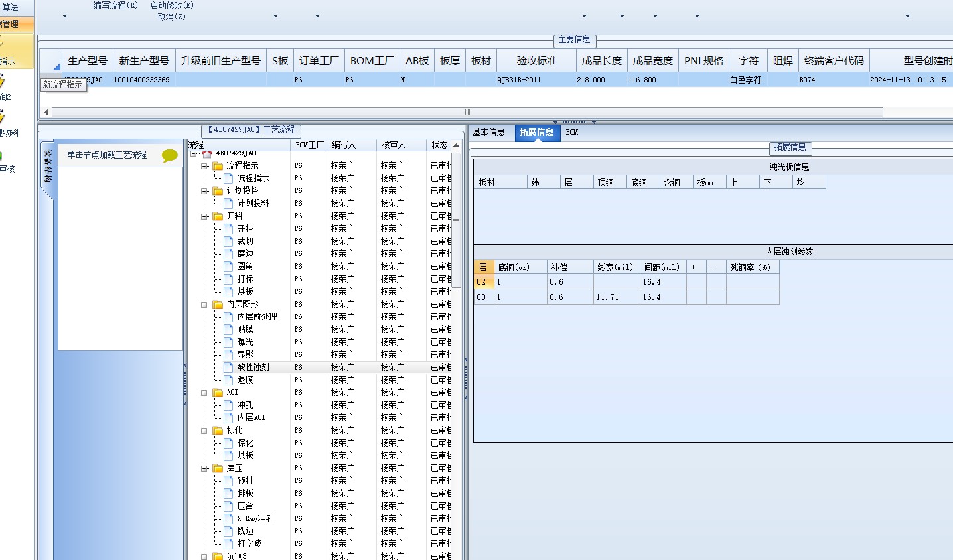Click the home icon of root node 4B07429JA0
Viewport: 953px width, 560px height.
coord(207,154)
